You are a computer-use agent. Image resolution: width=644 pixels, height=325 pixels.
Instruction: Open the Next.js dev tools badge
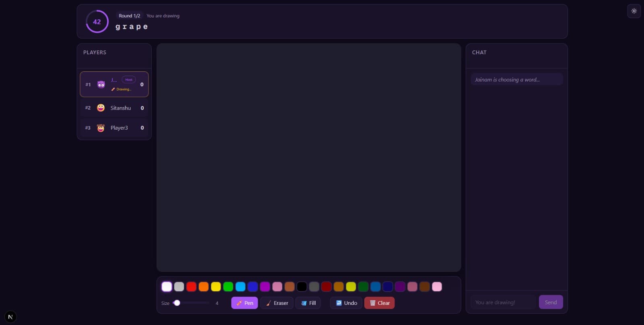pos(10,317)
